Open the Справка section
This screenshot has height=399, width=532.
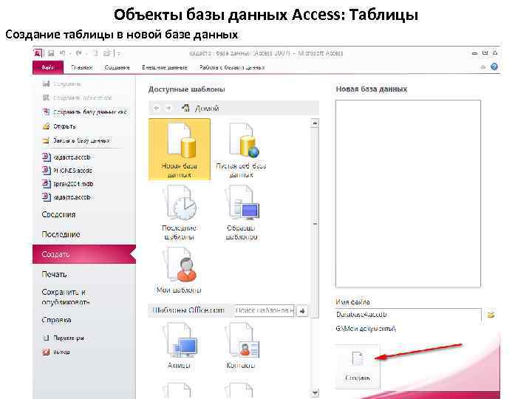point(56,320)
